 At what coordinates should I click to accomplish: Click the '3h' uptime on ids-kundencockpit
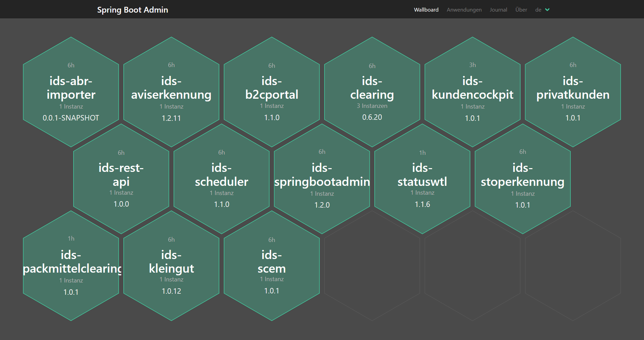[472, 65]
